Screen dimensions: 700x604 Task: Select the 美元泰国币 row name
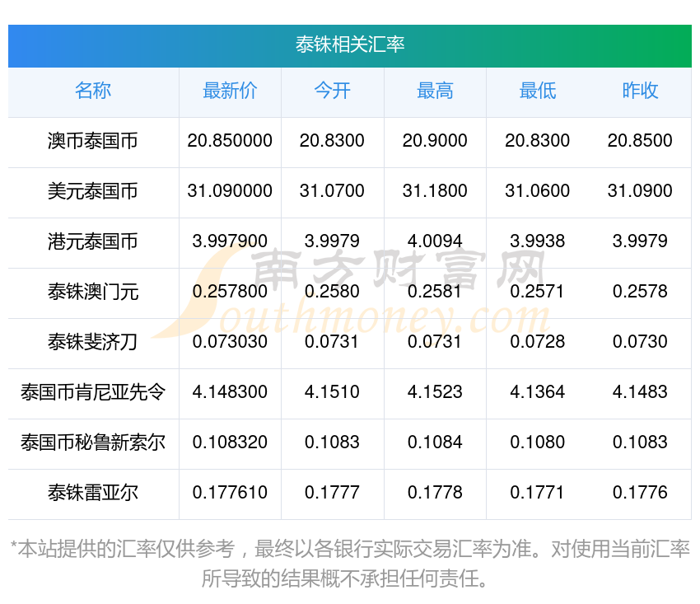click(93, 192)
